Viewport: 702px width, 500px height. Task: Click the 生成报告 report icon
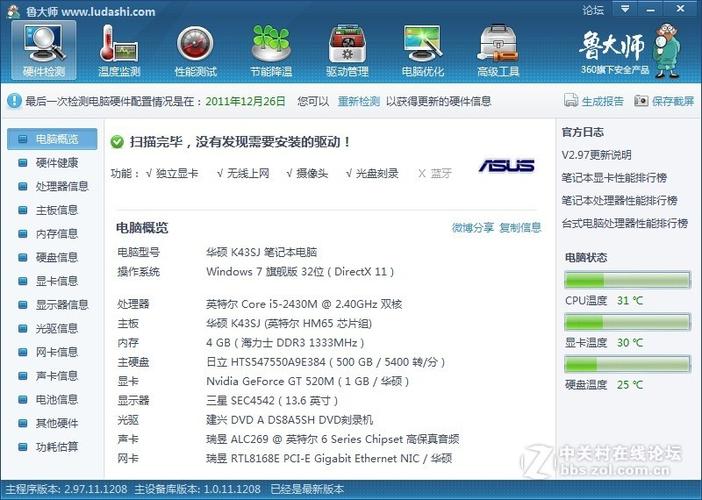coord(571,101)
